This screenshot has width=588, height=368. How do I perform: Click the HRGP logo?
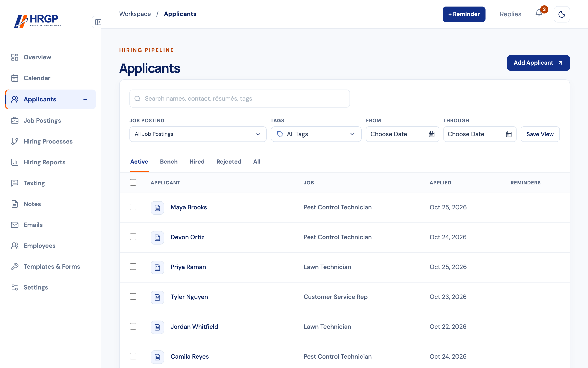[x=38, y=21]
